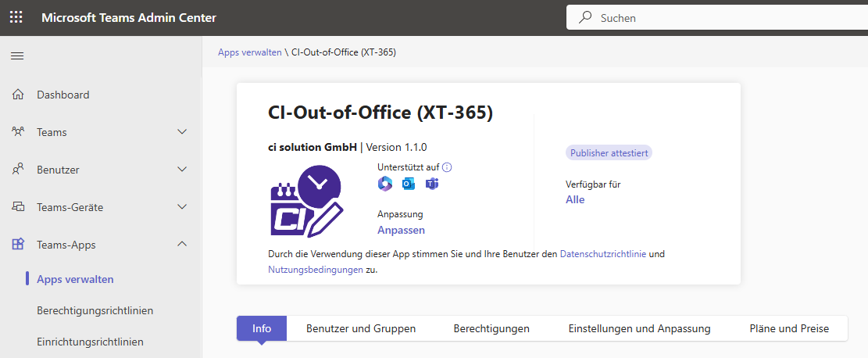The height and width of the screenshot is (358, 868).
Task: Click the Microsoft Teams supported-platform icon
Action: click(x=432, y=184)
